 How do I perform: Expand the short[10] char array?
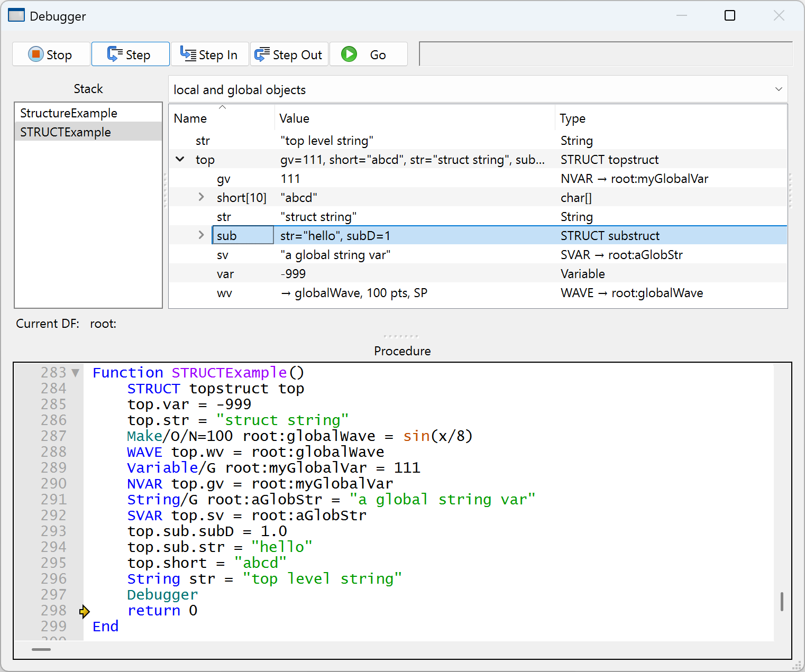(201, 197)
